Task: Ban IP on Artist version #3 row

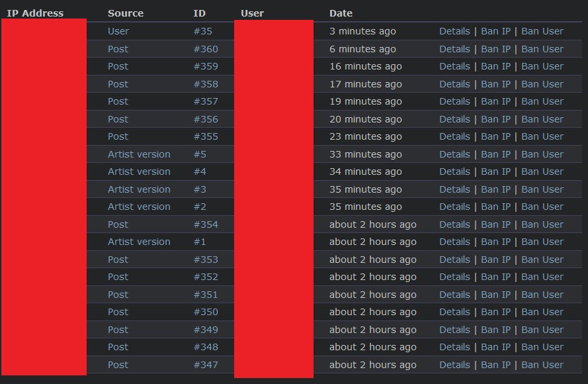Action: [496, 189]
